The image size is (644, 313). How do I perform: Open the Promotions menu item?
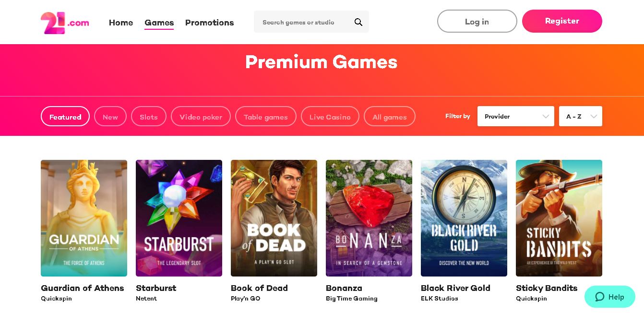click(210, 23)
